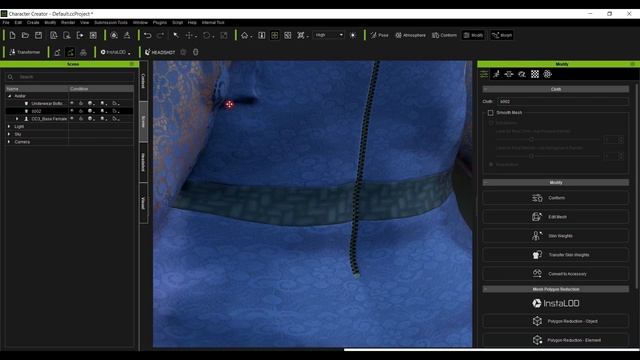
Task: Click the Transformer button
Action: [x=25, y=52]
